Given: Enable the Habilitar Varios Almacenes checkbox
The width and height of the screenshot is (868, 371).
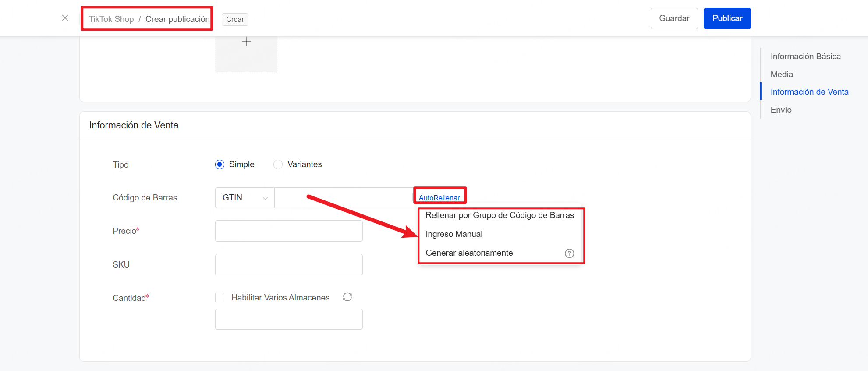Looking at the screenshot, I should click(220, 297).
